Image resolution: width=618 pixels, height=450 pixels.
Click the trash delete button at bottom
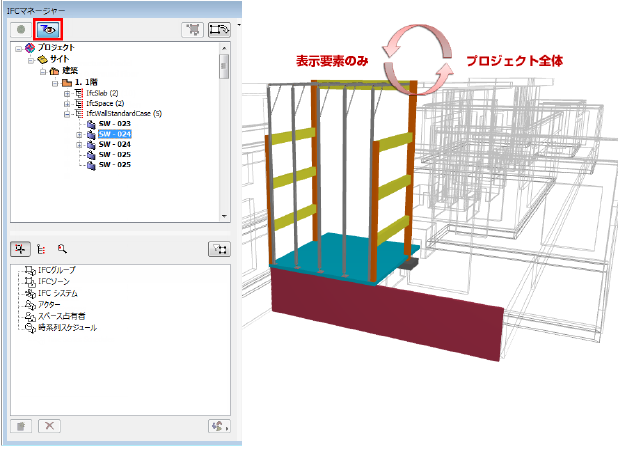click(21, 426)
